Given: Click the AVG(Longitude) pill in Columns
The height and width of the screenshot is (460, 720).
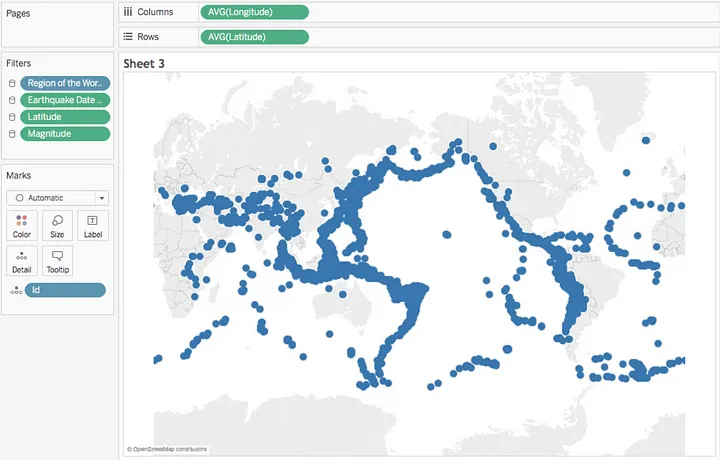Looking at the screenshot, I should tap(254, 12).
